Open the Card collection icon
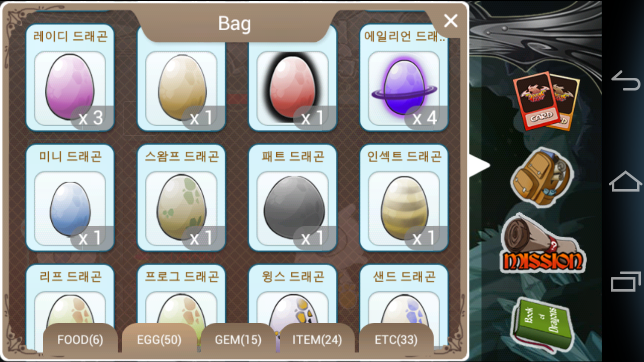644x362 pixels. click(x=546, y=101)
